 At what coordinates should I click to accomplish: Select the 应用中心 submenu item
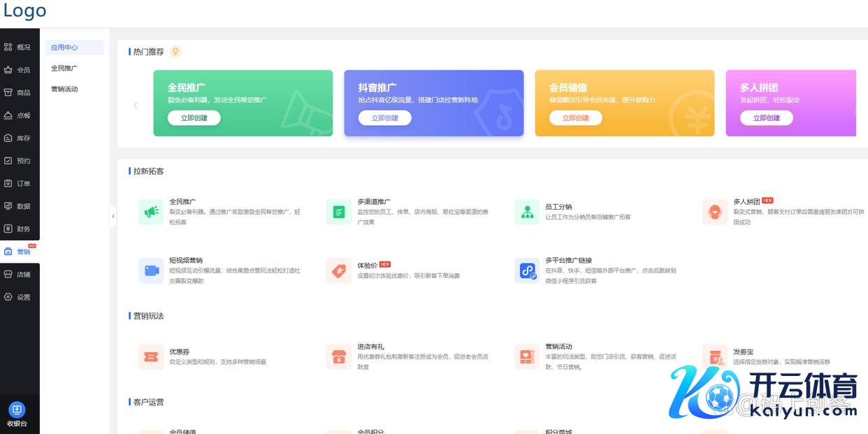click(64, 48)
